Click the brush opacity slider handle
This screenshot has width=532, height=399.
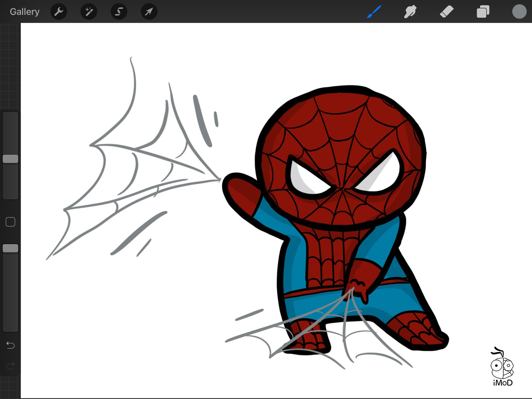point(10,248)
